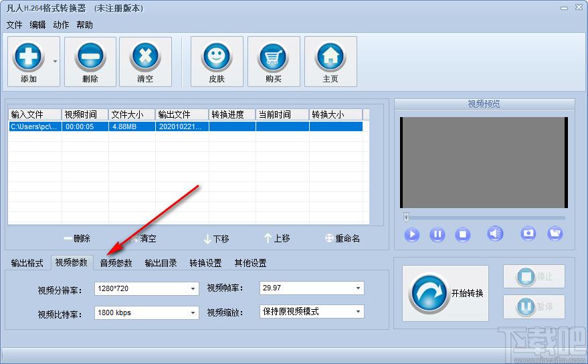The height and width of the screenshot is (364, 588).
Task: Switch to the 输出格式 tab
Action: pos(27,263)
